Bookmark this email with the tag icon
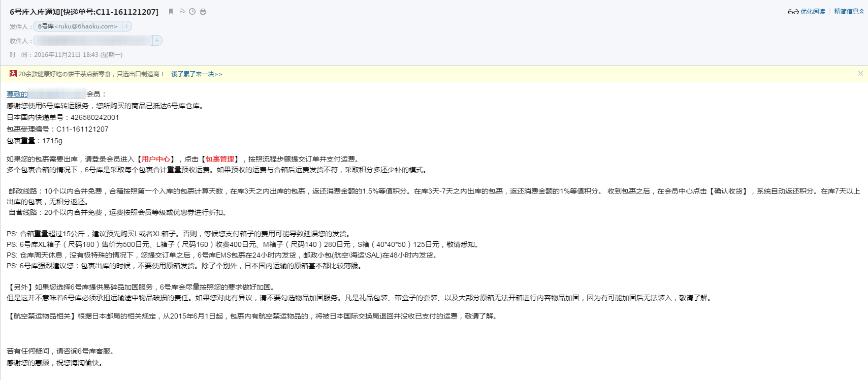The width and height of the screenshot is (868, 380). [x=171, y=11]
